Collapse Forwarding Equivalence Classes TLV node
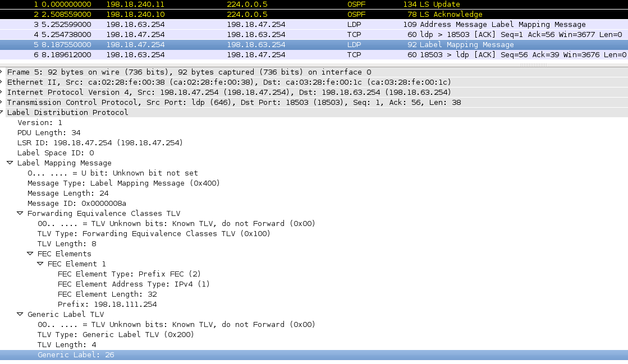628x364 pixels. (20, 214)
